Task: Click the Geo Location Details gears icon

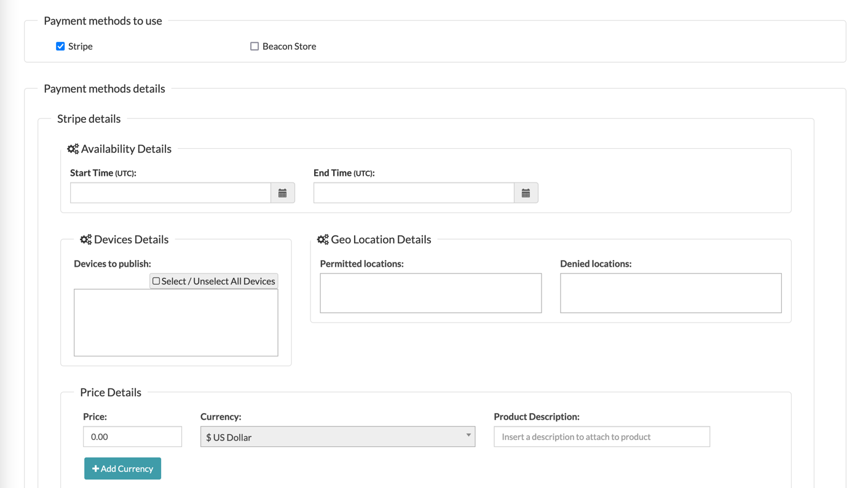Action: [x=323, y=240]
